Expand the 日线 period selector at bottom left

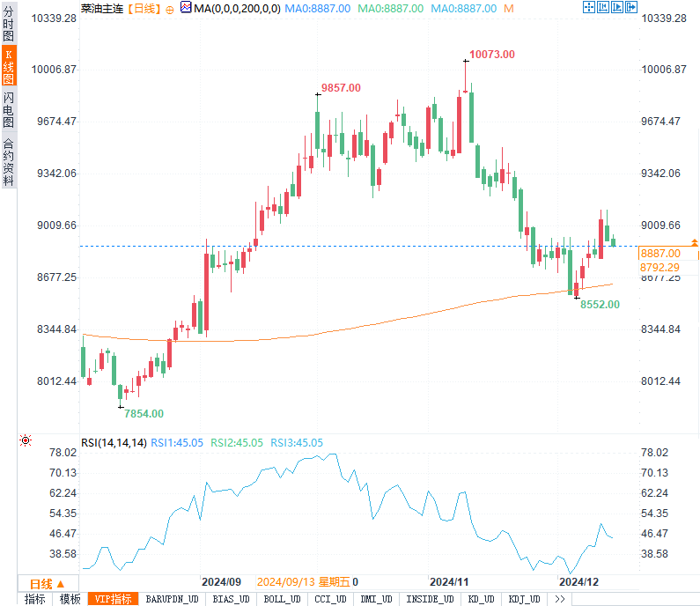(x=48, y=583)
